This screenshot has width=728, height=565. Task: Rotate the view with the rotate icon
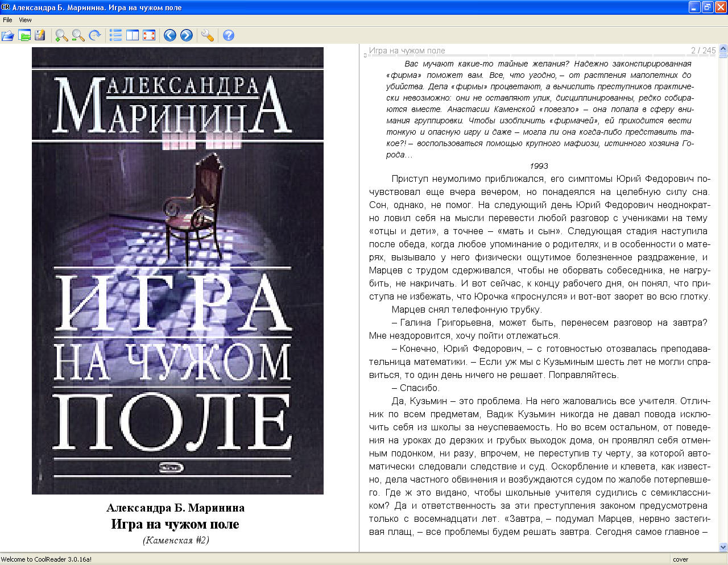point(95,35)
